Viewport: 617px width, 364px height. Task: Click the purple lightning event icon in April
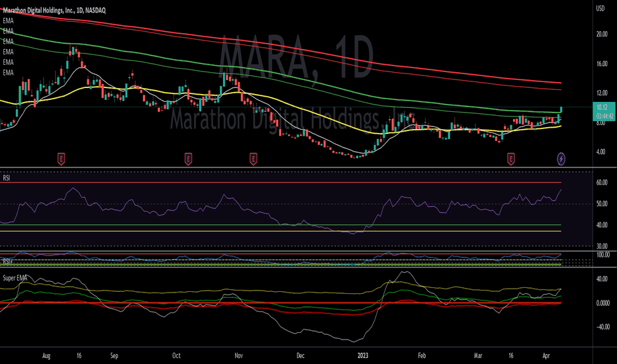tap(561, 159)
